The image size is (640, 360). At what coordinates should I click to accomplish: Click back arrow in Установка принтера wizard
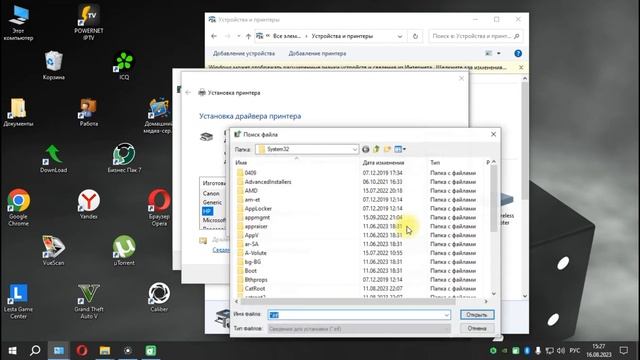(x=188, y=93)
